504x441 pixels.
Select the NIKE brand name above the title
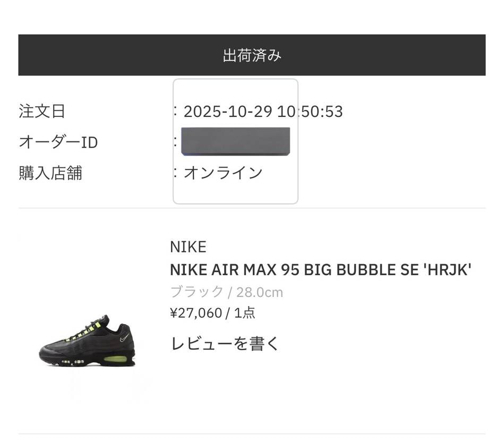tap(188, 247)
